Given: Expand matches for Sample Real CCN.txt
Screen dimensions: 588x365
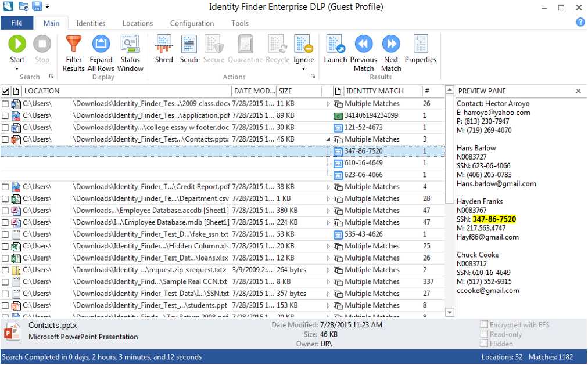Looking at the screenshot, I should tap(328, 282).
